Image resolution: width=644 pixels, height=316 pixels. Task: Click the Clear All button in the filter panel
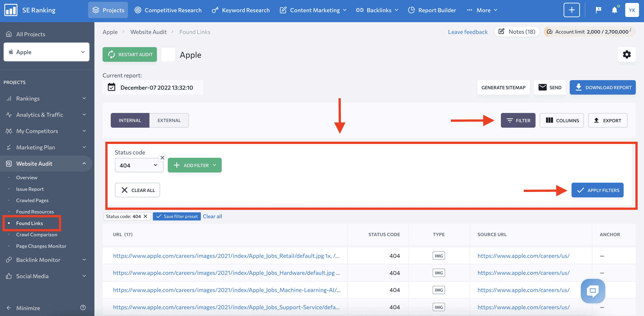(137, 190)
